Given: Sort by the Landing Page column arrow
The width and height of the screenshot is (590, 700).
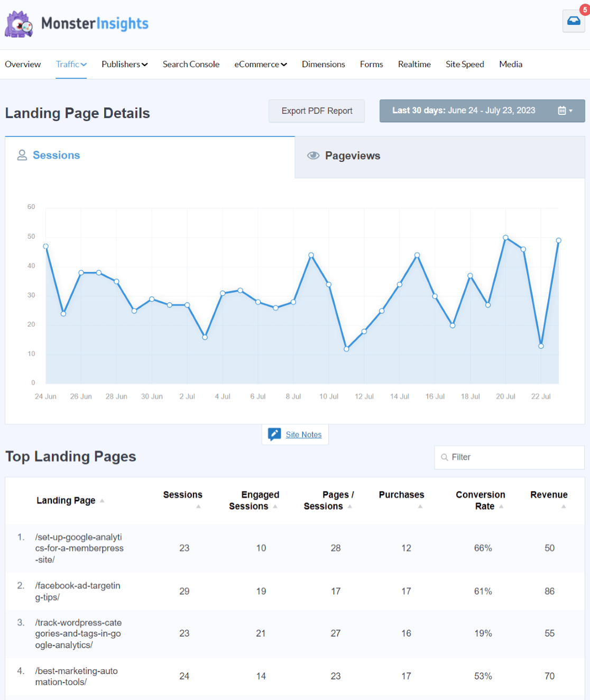Looking at the screenshot, I should click(102, 500).
